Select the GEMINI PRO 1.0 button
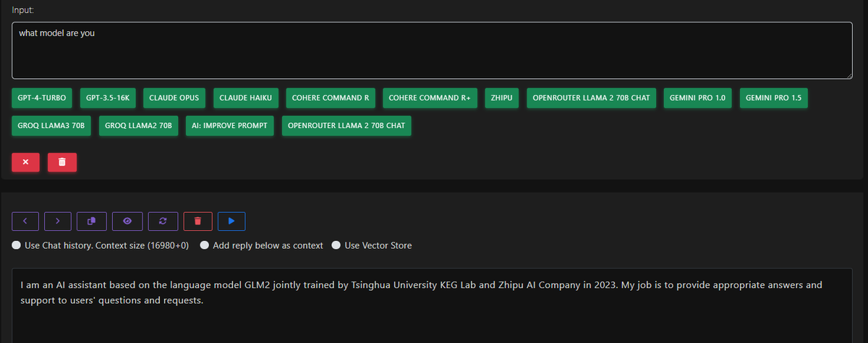868x343 pixels. 697,98
